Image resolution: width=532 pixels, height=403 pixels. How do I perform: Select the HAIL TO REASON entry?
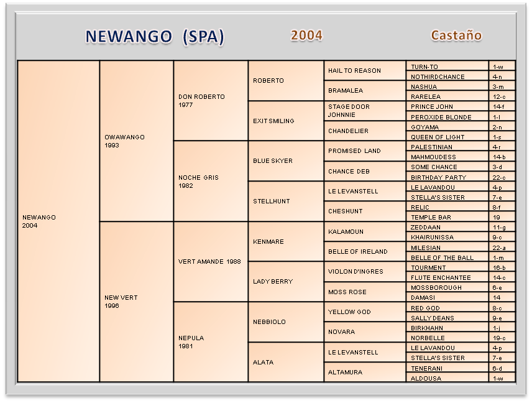tap(365, 70)
